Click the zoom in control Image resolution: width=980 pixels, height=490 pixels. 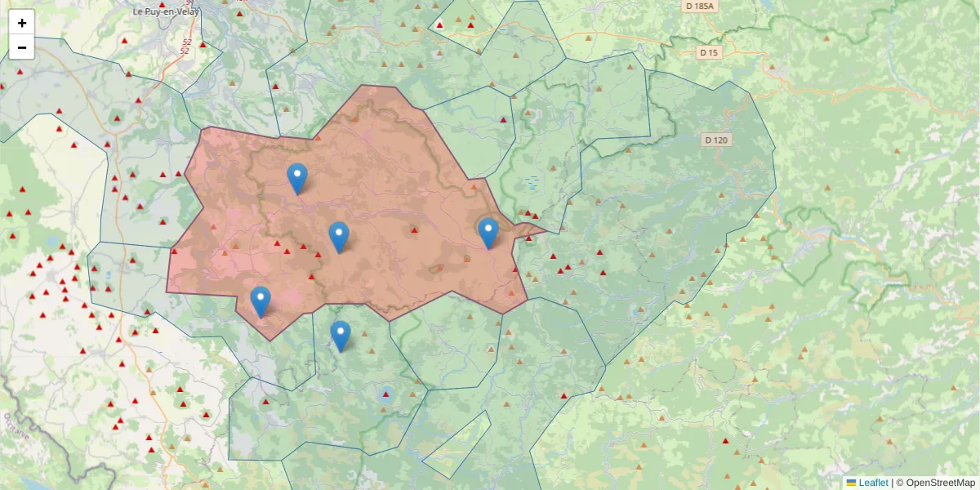[21, 22]
